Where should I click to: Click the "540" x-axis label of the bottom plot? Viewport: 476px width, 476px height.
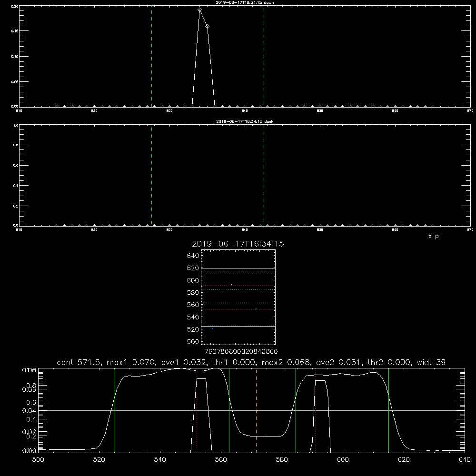tap(160, 460)
